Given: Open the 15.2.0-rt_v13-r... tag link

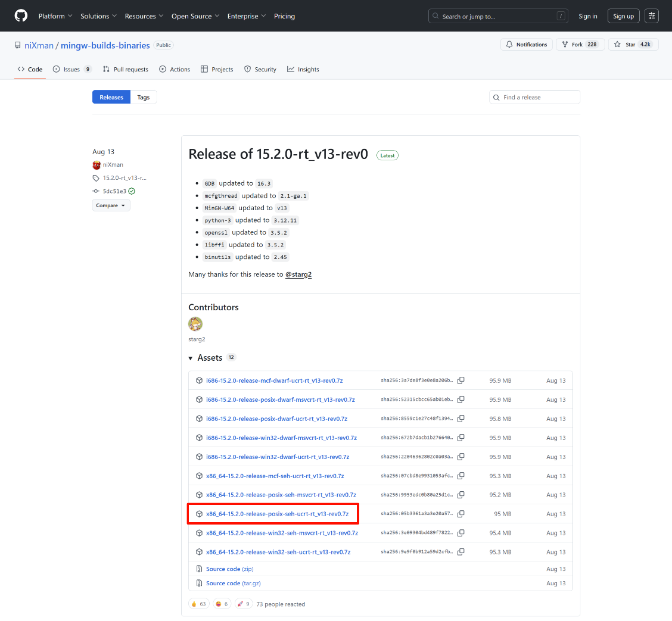Looking at the screenshot, I should coord(125,178).
